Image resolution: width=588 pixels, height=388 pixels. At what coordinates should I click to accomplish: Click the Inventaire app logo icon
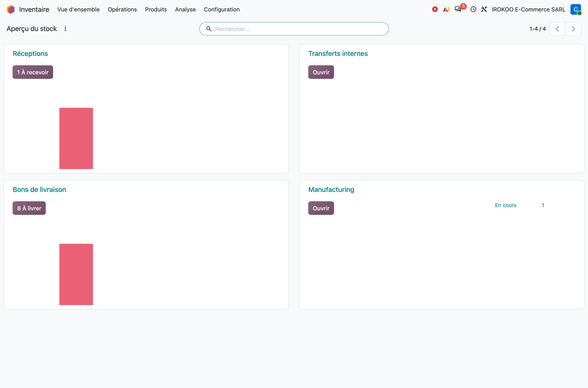11,9
